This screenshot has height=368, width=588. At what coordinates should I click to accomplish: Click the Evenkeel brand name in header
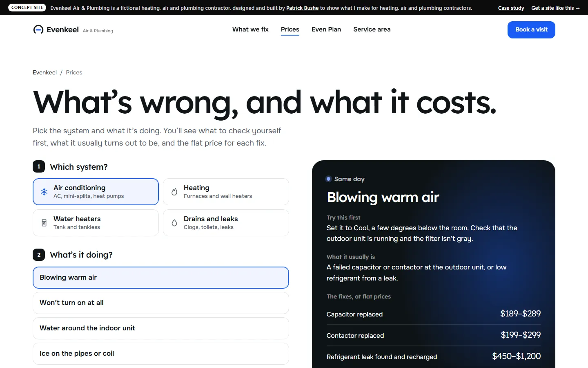click(x=62, y=29)
